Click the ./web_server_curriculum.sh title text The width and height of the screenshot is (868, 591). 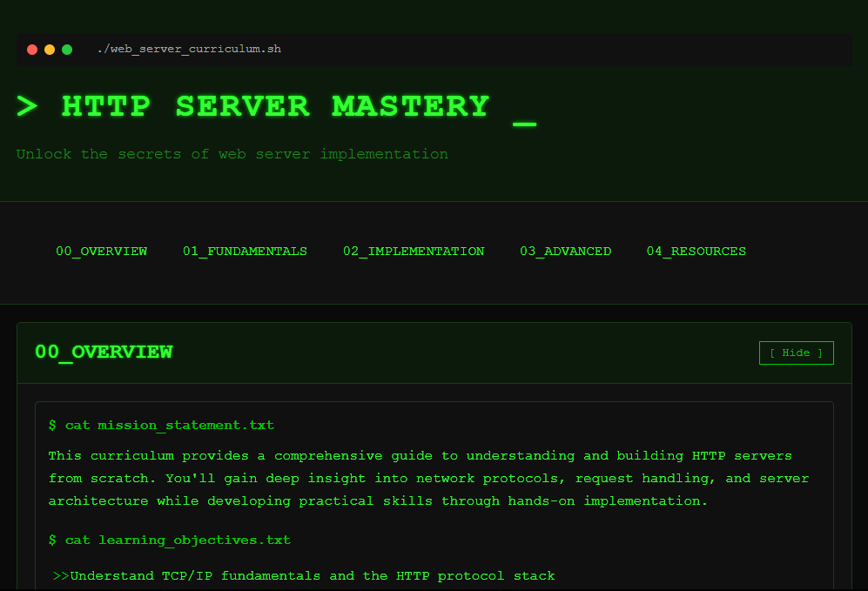pos(189,50)
